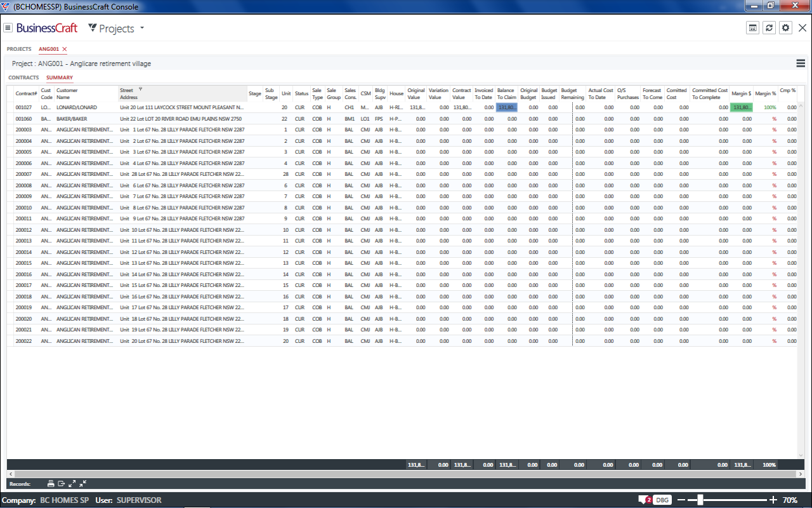This screenshot has width=812, height=508.
Task: Open the hamburger navigation menu beside BusinessCraft logo
Action: (x=8, y=28)
